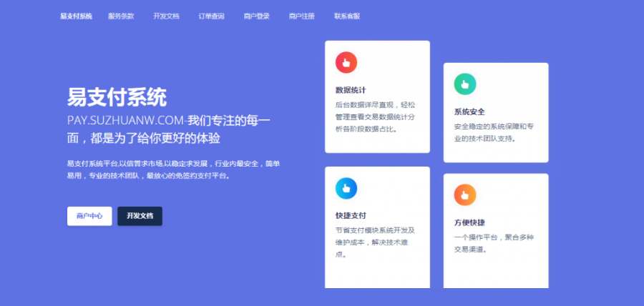
Task: Click the blue thumbs-up icon above 快捷支付
Action: (x=346, y=188)
